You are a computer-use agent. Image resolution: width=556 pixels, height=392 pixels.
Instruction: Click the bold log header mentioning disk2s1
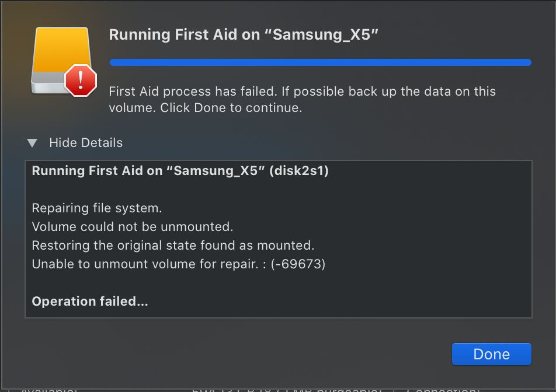pyautogui.click(x=180, y=171)
